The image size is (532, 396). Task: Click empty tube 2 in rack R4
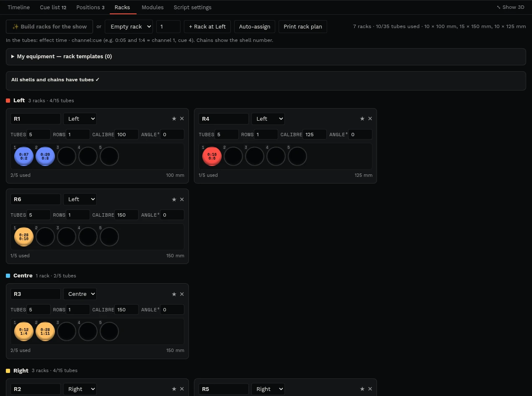[x=233, y=156]
